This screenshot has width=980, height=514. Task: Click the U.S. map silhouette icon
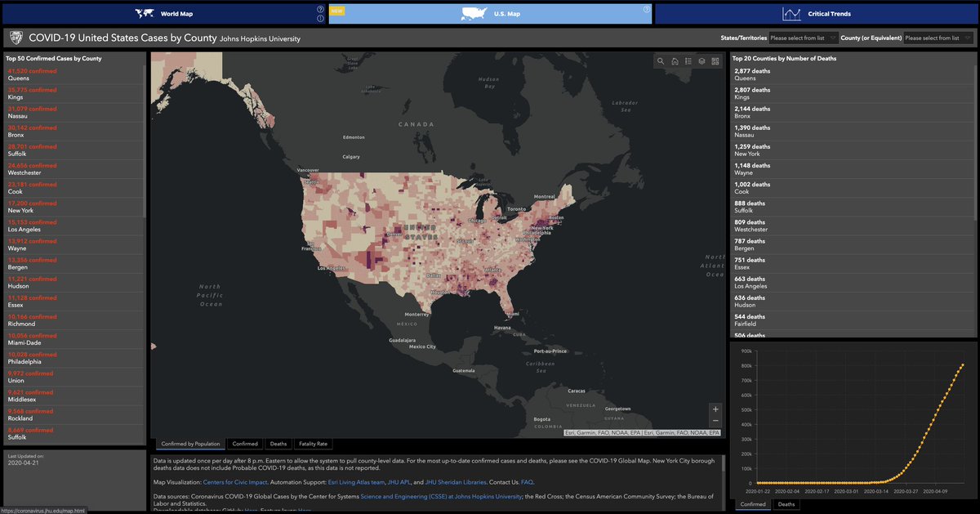point(474,14)
